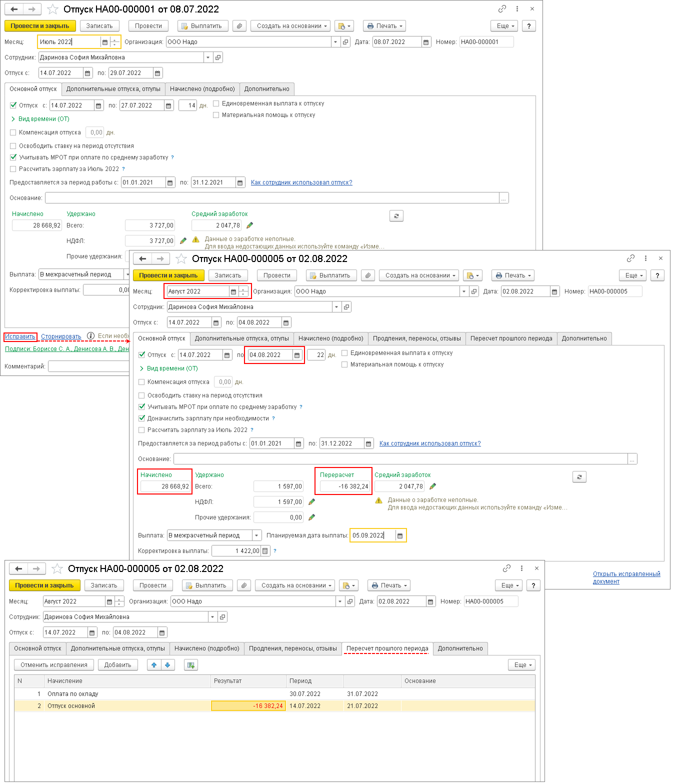Screen dimensions: 673x784
Task: Click attachment paperclip in middle НА00-000005 window
Action: 368,275
